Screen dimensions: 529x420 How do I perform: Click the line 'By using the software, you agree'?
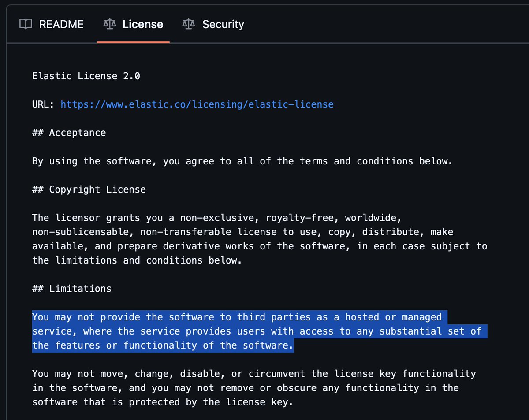242,161
